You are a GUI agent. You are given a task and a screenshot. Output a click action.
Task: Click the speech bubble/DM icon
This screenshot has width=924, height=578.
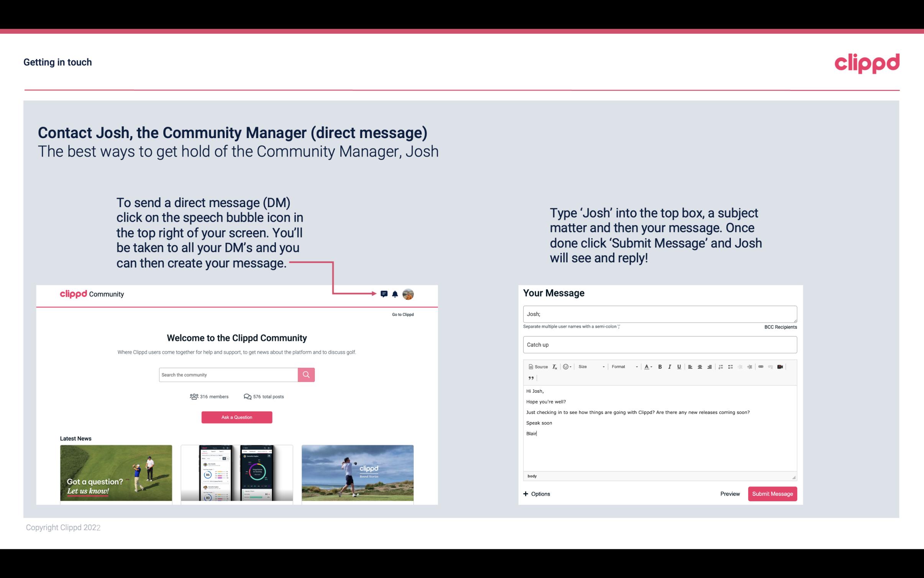click(384, 294)
